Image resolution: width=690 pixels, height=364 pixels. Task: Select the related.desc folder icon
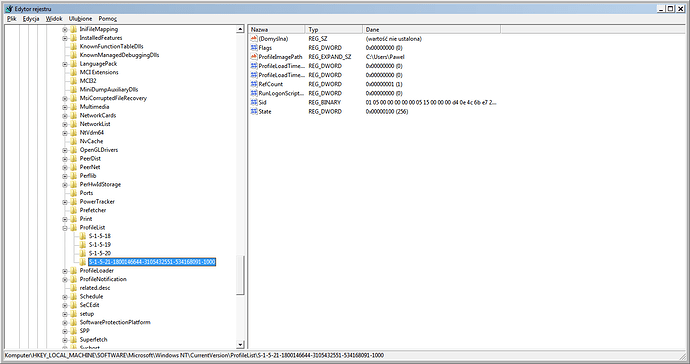click(73, 288)
